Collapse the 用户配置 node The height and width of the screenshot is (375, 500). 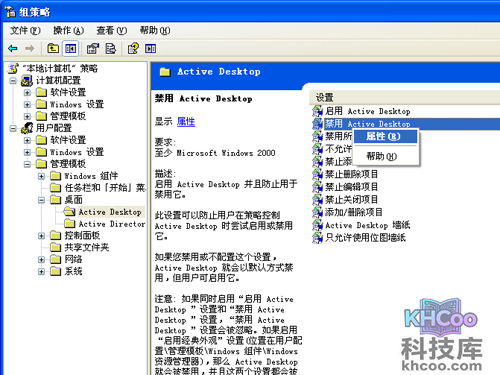click(x=13, y=128)
